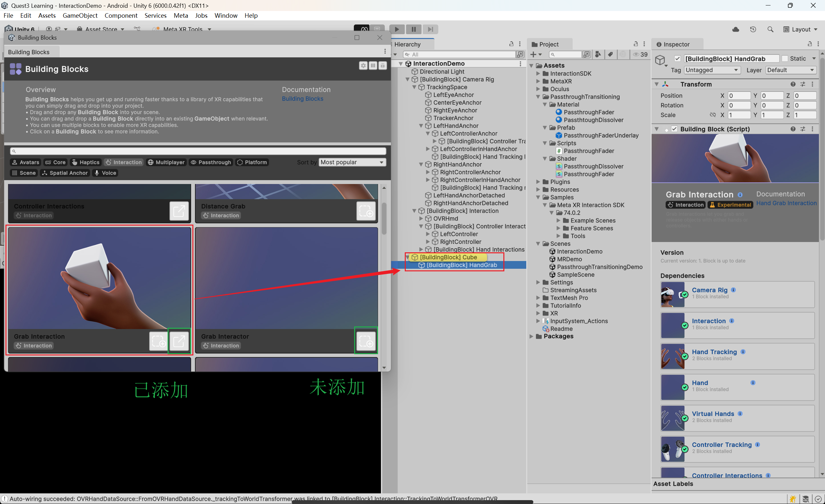The image size is (825, 504).
Task: Toggle the Hierarchy panel lock icon
Action: point(511,44)
